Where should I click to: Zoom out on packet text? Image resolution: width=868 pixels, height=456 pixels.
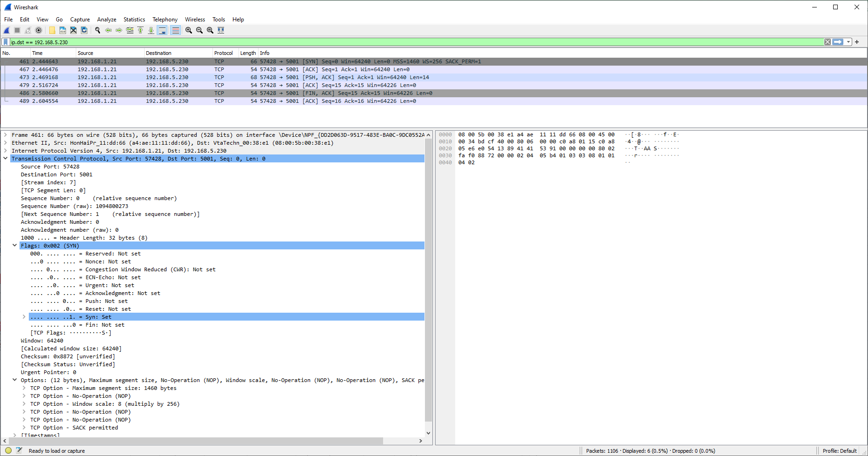click(199, 30)
